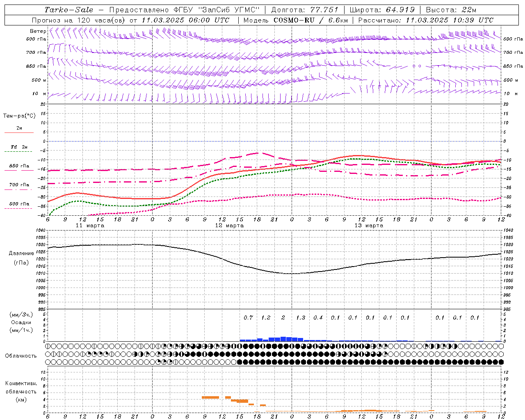Click line sample under '2м' legend

(18, 133)
